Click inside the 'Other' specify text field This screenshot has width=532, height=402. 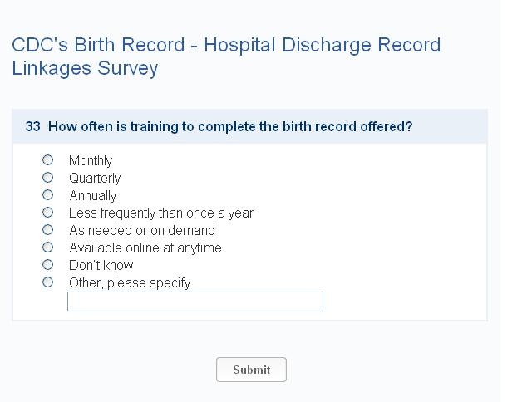195,301
